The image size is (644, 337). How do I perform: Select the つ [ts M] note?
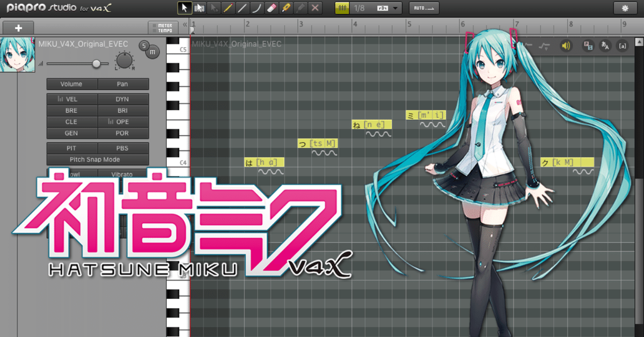(318, 143)
